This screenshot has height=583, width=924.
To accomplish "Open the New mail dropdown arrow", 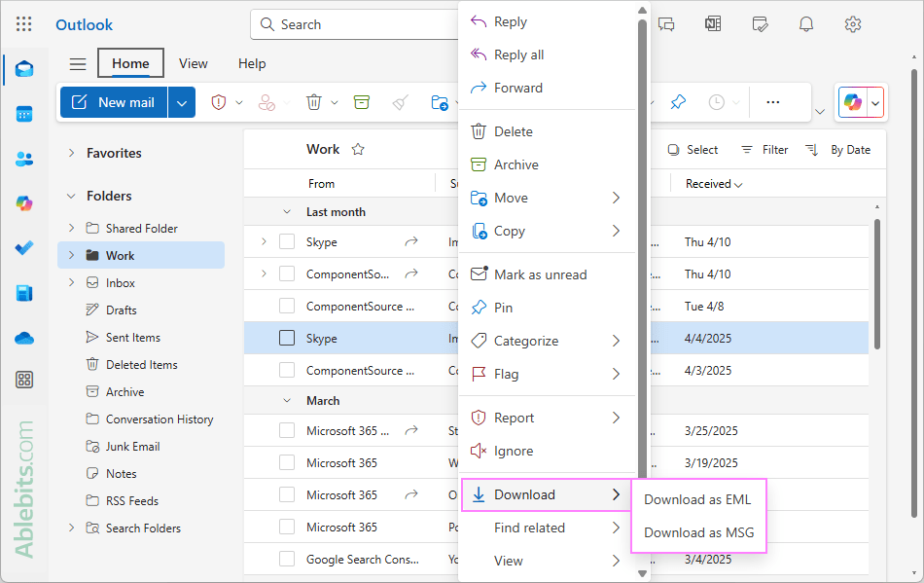I will click(x=182, y=102).
